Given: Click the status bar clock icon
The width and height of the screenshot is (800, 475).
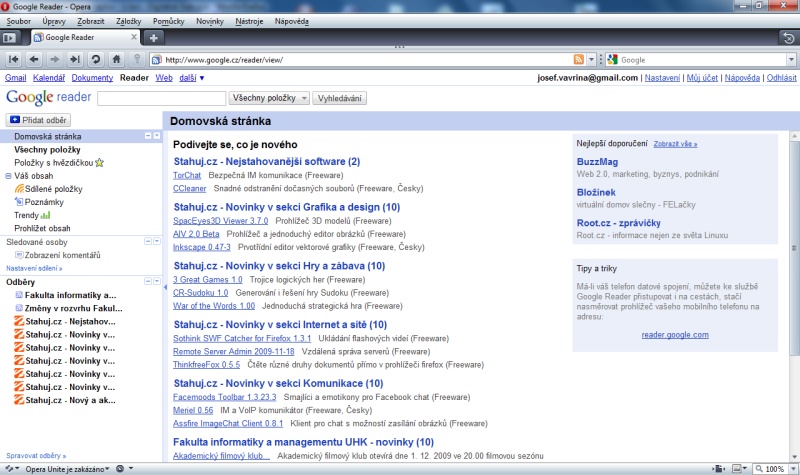Looking at the screenshot, I should (120, 469).
